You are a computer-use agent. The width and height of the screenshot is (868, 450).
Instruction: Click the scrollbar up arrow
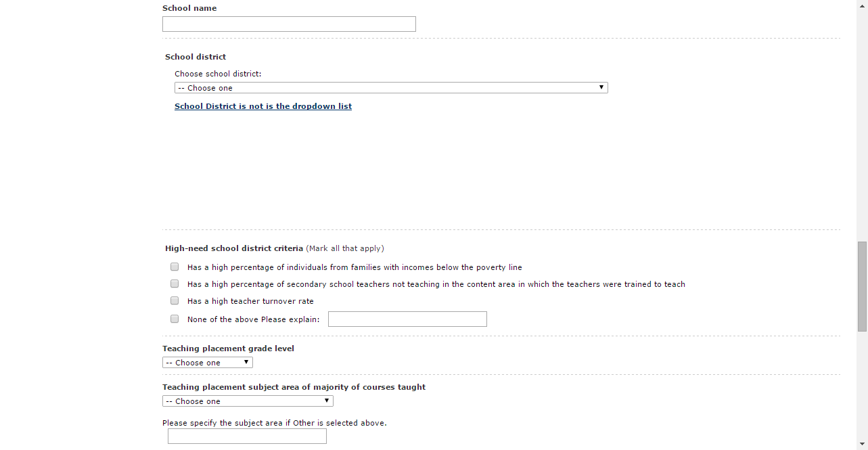[862, 5]
